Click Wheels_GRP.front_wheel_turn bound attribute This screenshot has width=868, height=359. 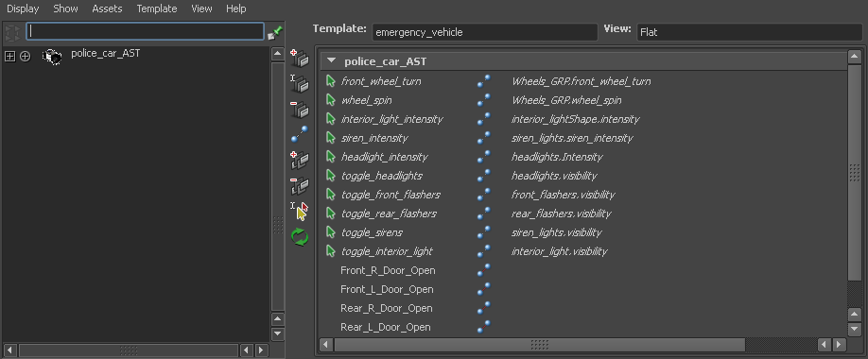[x=581, y=81]
